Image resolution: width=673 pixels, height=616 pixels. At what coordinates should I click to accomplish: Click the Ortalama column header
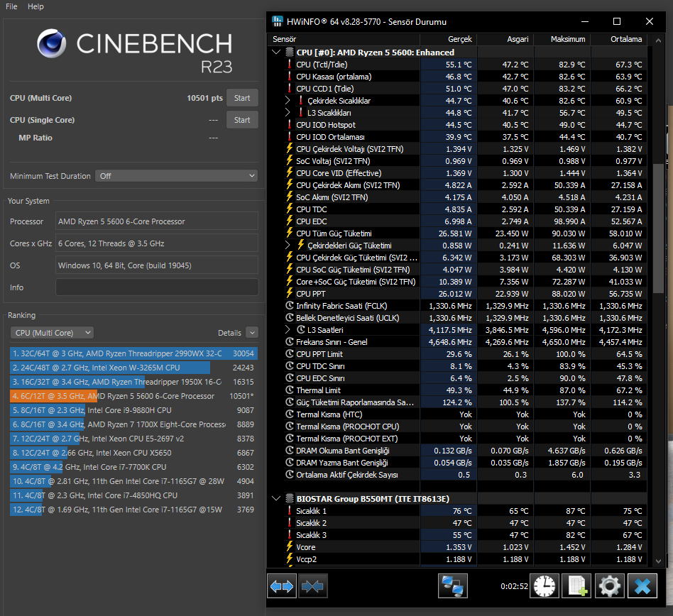tap(619, 39)
